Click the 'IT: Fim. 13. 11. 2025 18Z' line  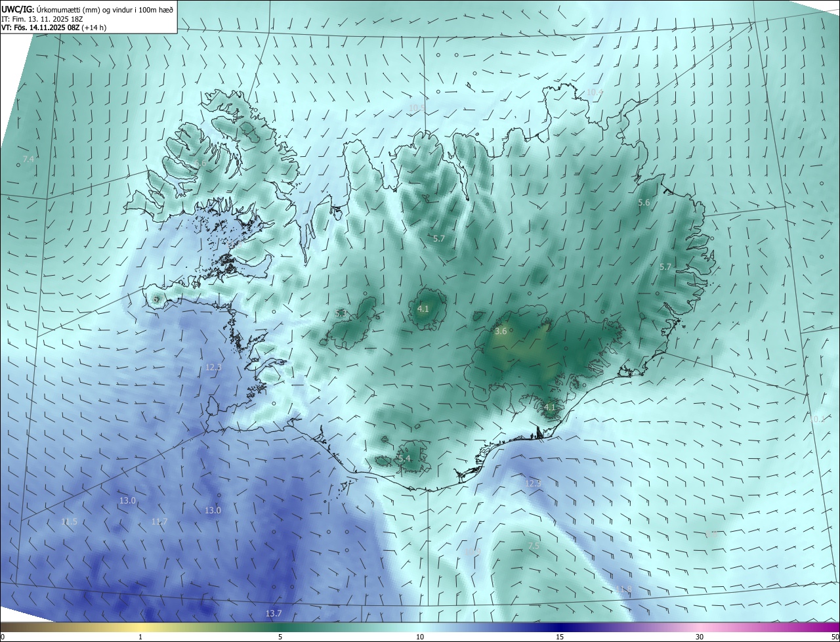click(42, 19)
